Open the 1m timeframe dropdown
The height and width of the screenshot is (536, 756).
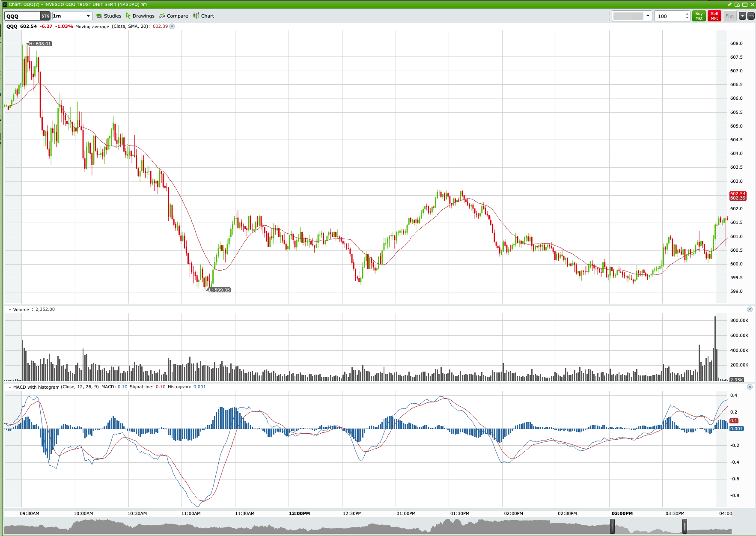[x=88, y=16]
